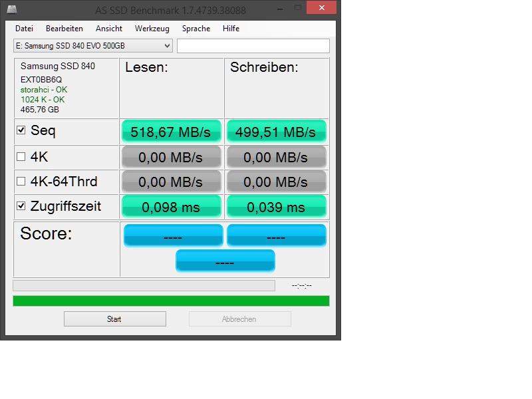This screenshot has height=399, width=532.
Task: Start the benchmark with the Start button
Action: (115, 319)
